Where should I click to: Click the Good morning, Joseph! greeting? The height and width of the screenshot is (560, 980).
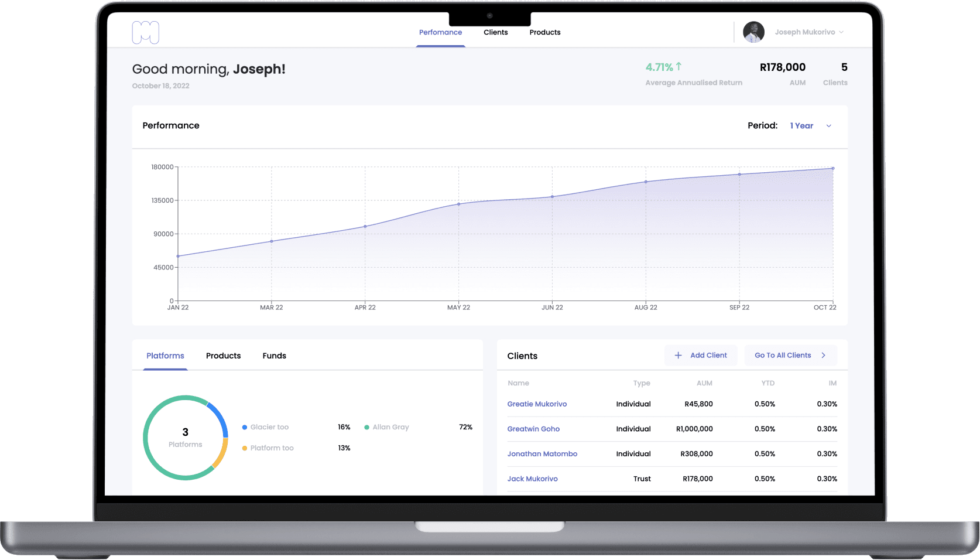click(208, 69)
